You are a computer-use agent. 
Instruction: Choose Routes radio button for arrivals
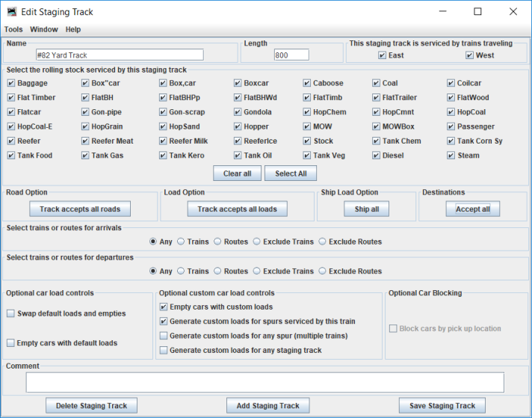point(218,242)
